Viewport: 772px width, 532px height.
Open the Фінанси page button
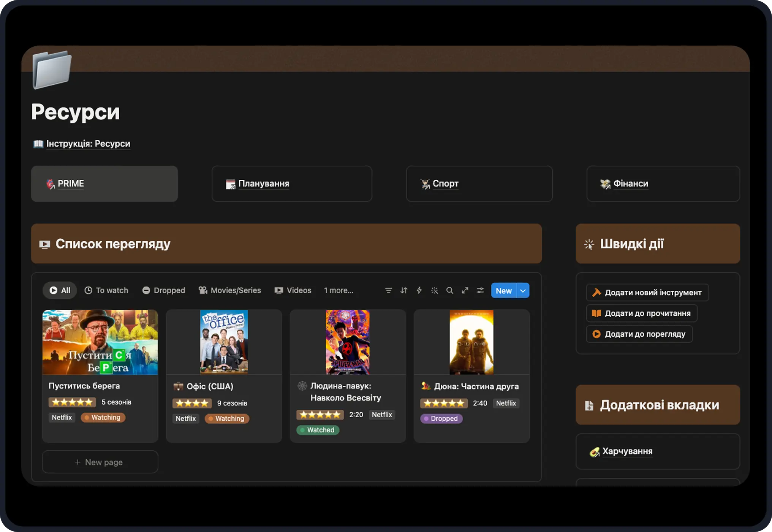[x=663, y=184]
